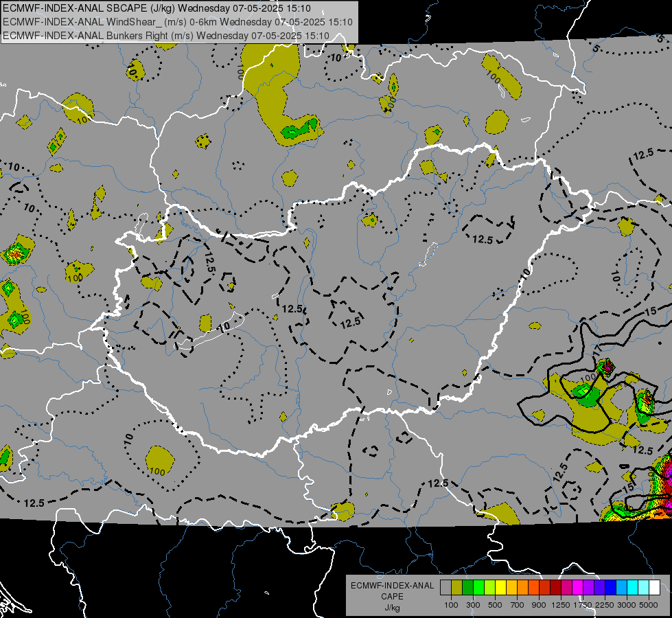Select the dark red legend swatch
The height and width of the screenshot is (618, 672).
555,588
